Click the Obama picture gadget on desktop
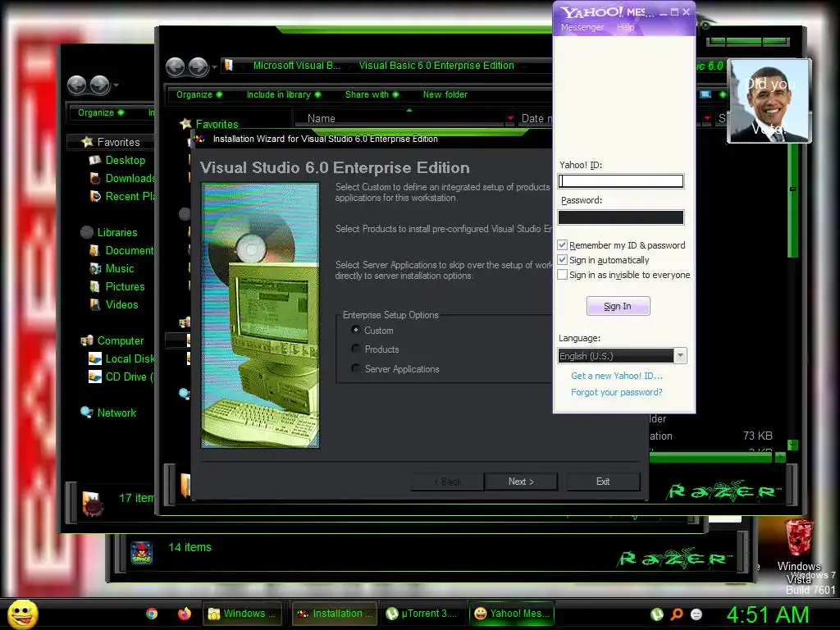Viewport: 840px width, 630px height. 769,101
